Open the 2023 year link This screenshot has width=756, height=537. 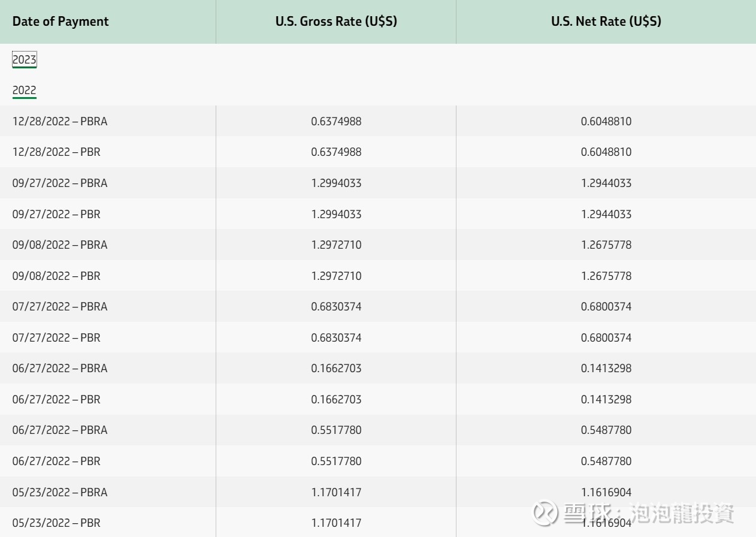coord(25,60)
